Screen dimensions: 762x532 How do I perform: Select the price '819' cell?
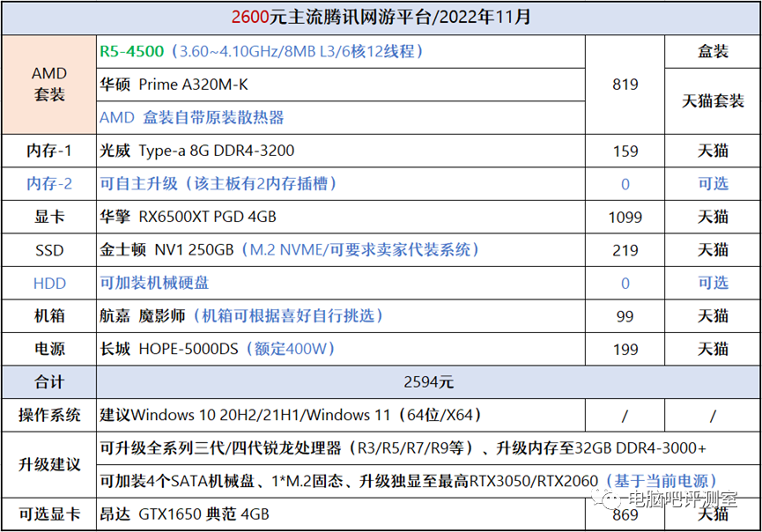(x=625, y=85)
